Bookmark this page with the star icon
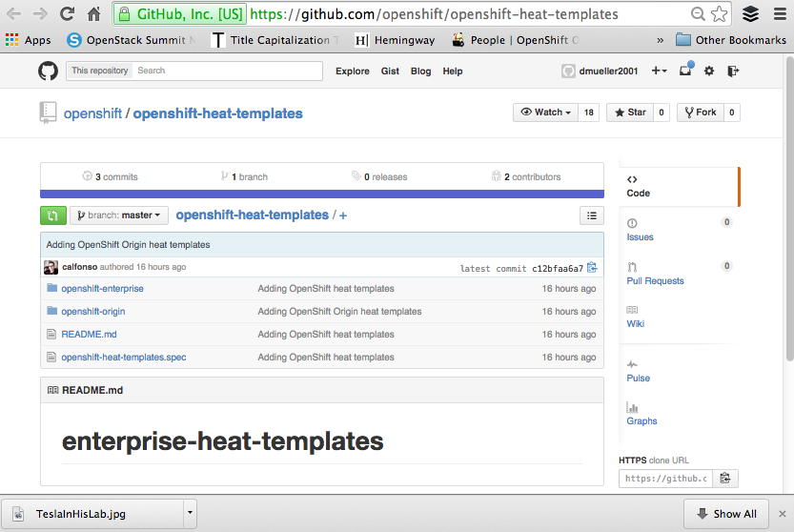The width and height of the screenshot is (794, 532). pyautogui.click(x=719, y=14)
